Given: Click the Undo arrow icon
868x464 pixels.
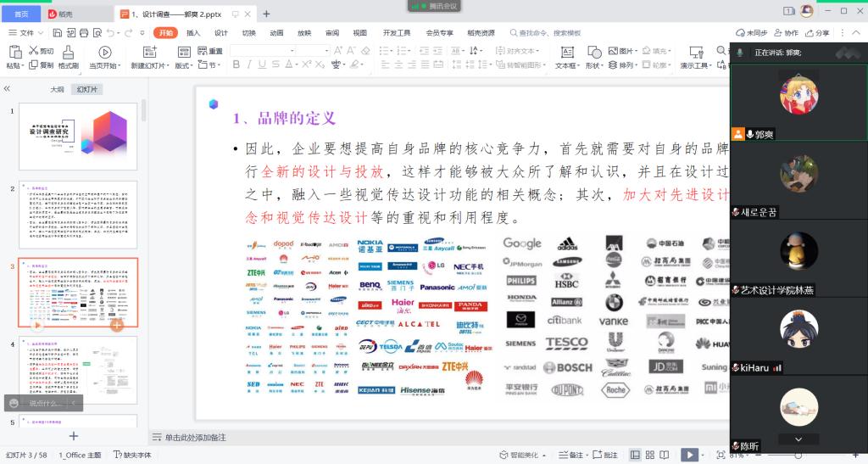Looking at the screenshot, I should click(x=111, y=33).
